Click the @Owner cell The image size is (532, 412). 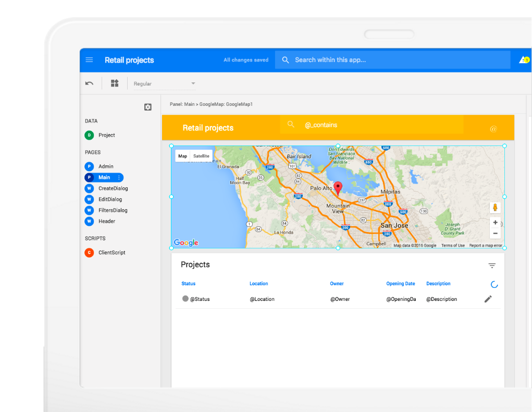pyautogui.click(x=340, y=299)
